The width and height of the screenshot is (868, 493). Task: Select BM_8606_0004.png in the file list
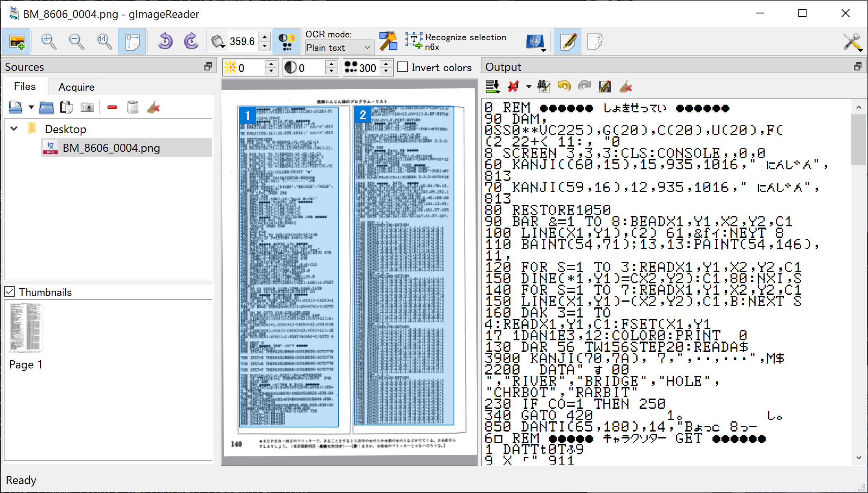click(111, 148)
